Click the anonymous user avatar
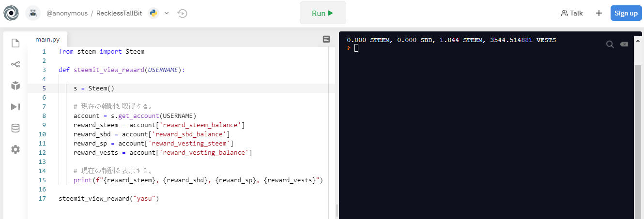 33,14
